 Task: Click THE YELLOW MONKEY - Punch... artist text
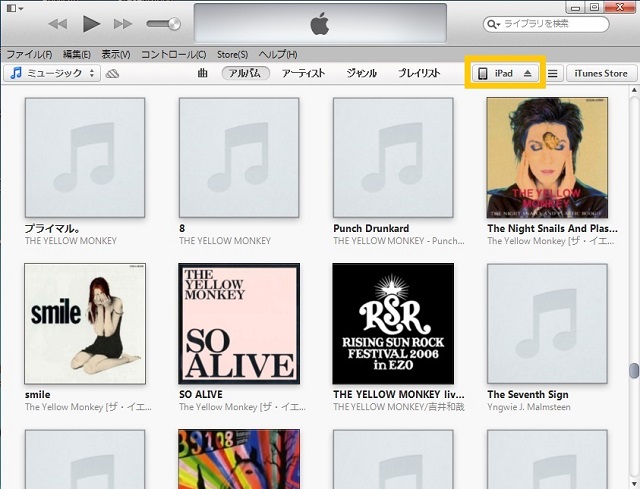[x=399, y=241]
